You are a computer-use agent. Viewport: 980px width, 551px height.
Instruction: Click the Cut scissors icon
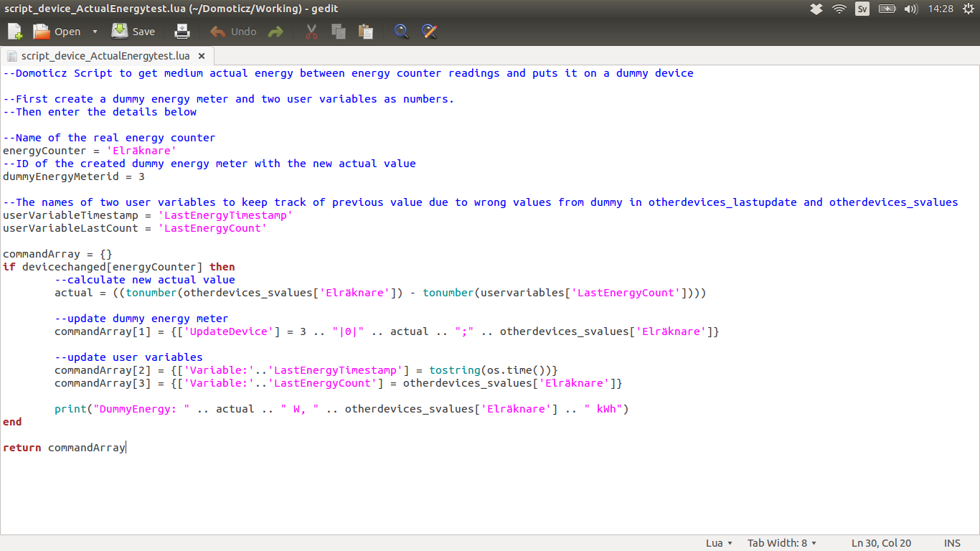tap(311, 32)
